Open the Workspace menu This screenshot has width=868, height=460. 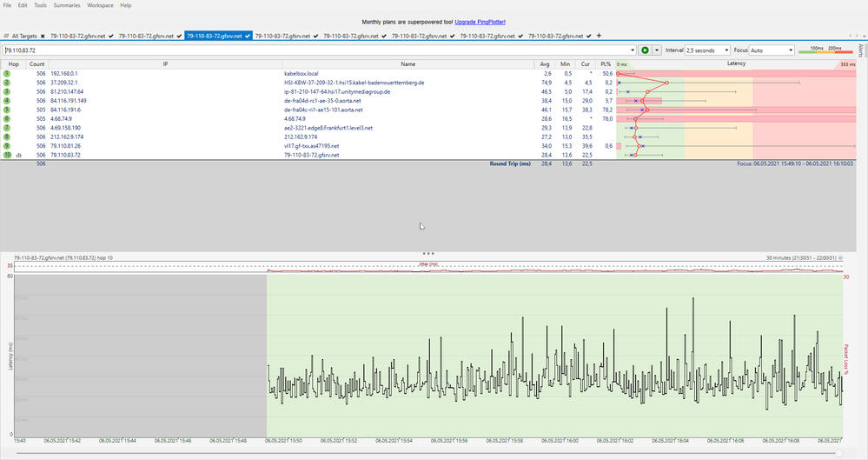click(100, 5)
